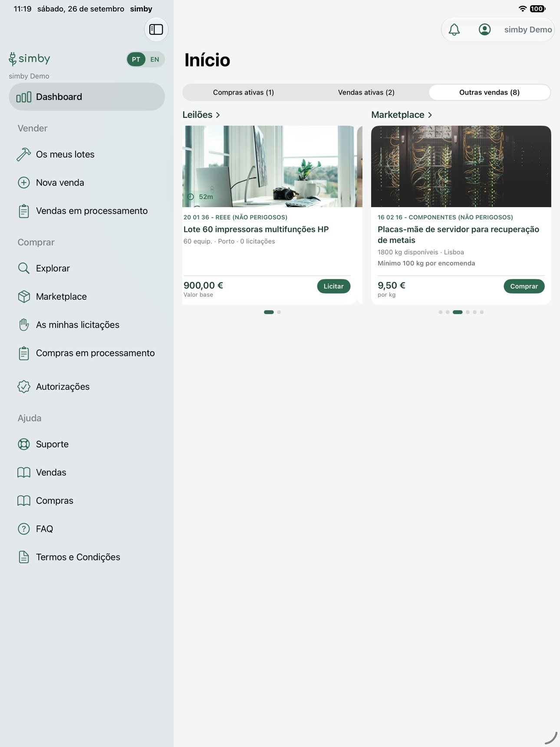
Task: Open Lote 60 impressoras multifunções HP title
Action: tap(256, 229)
